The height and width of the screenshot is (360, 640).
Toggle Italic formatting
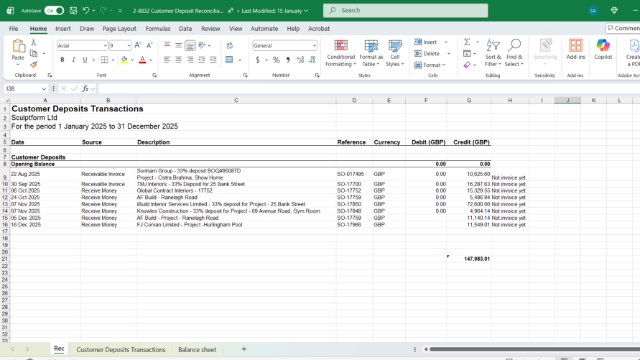click(73, 60)
